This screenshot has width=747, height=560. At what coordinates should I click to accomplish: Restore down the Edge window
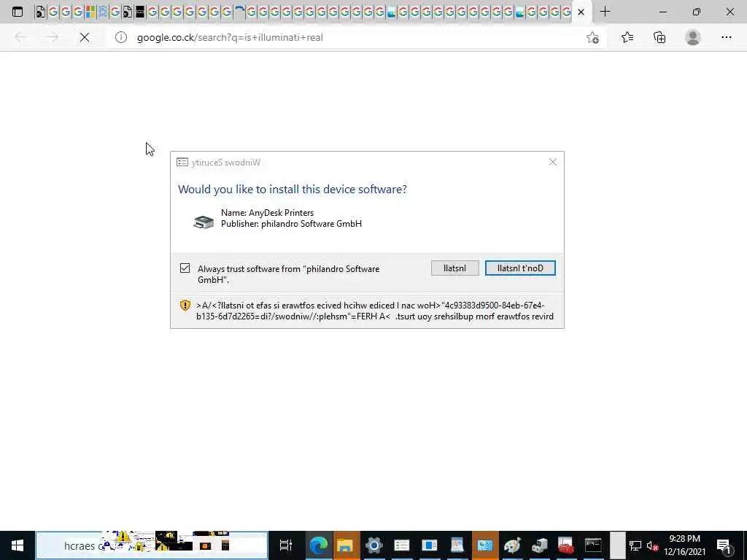[697, 12]
